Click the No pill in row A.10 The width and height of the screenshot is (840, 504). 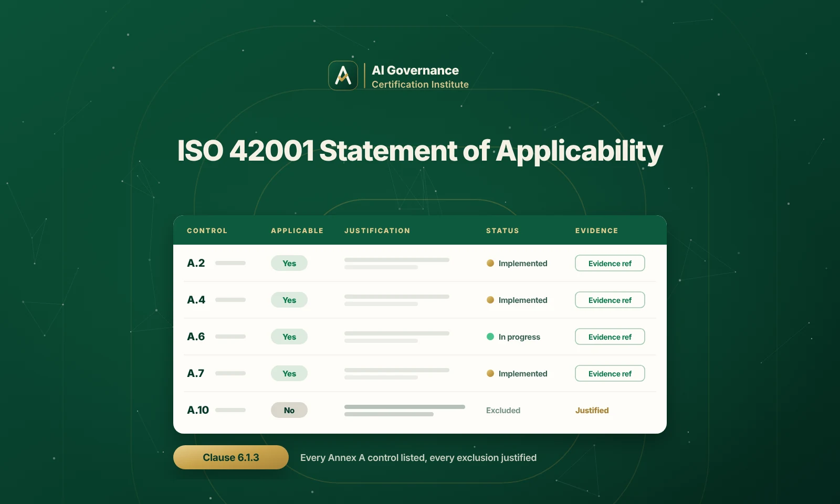(289, 410)
